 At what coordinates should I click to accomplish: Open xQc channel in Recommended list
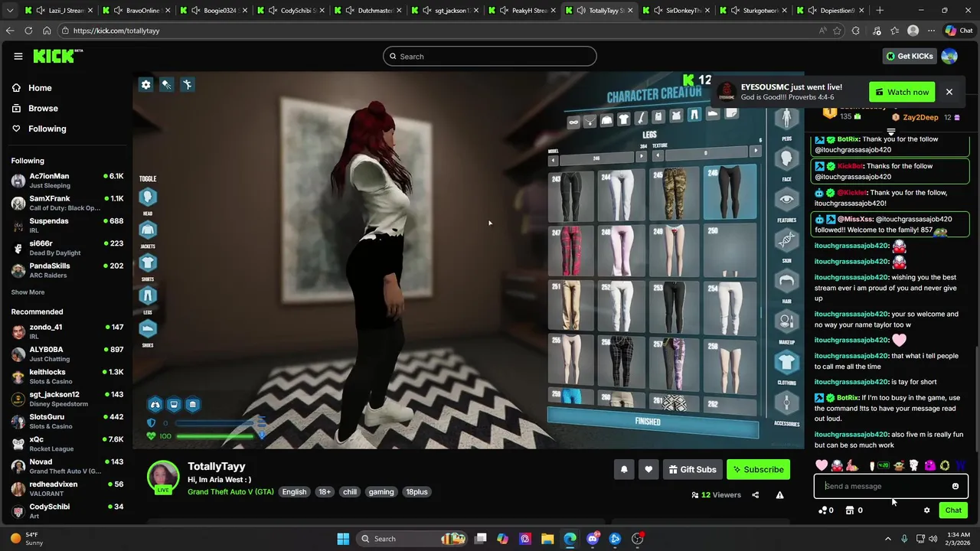(x=67, y=444)
